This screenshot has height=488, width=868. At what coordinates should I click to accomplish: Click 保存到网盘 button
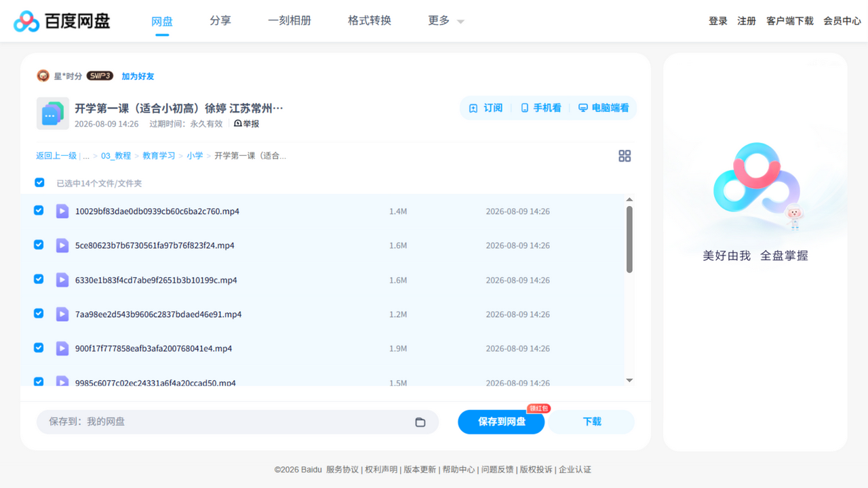click(501, 422)
